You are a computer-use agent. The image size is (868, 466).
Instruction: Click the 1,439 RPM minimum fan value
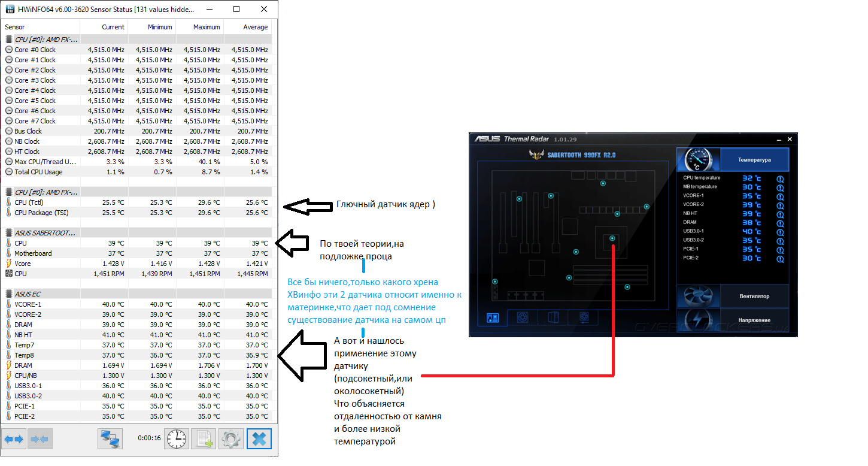157,274
